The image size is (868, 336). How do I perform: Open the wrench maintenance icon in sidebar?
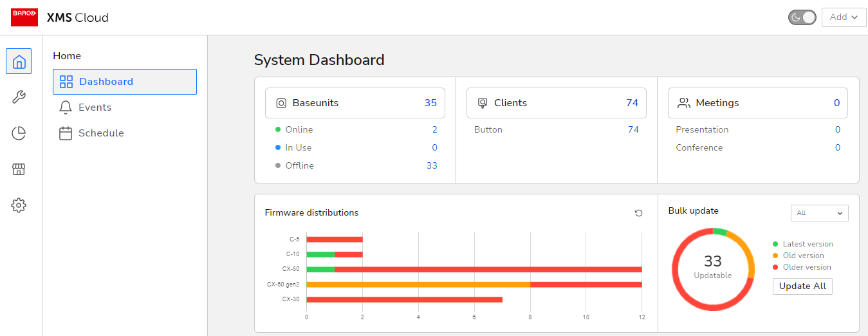pos(19,97)
